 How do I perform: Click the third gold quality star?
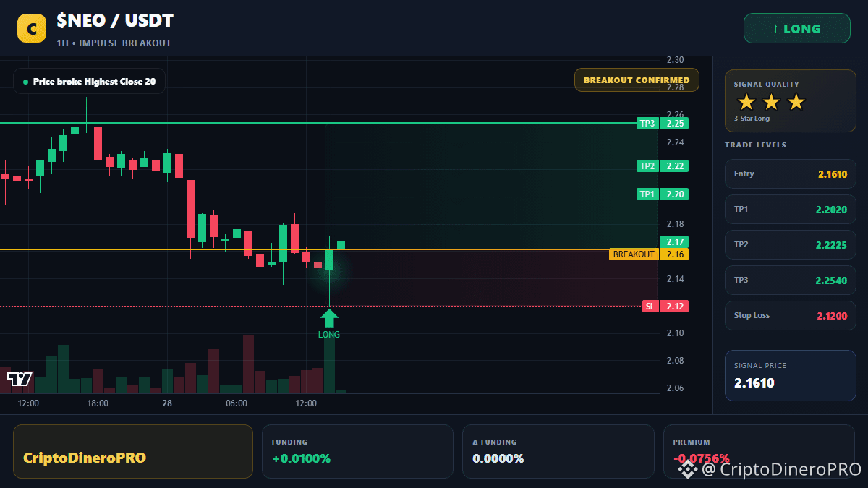click(796, 102)
